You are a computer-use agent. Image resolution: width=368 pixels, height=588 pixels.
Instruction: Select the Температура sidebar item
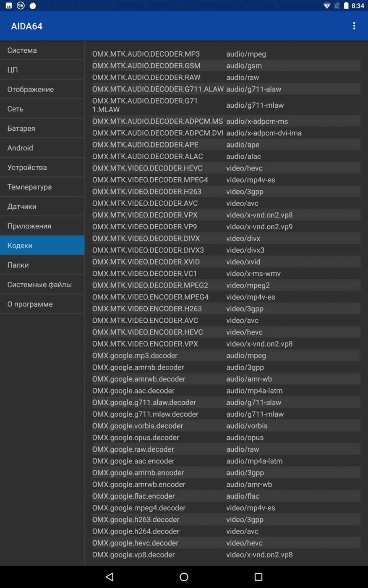tap(42, 187)
